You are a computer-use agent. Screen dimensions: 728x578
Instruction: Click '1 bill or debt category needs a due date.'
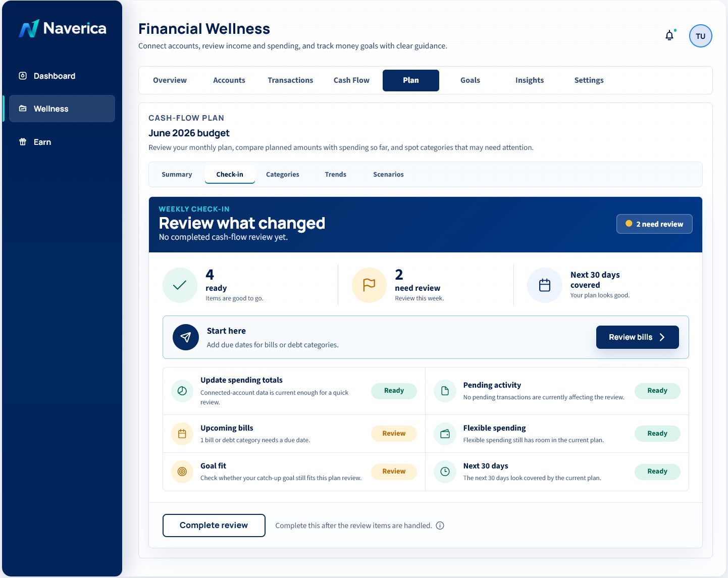tap(255, 440)
